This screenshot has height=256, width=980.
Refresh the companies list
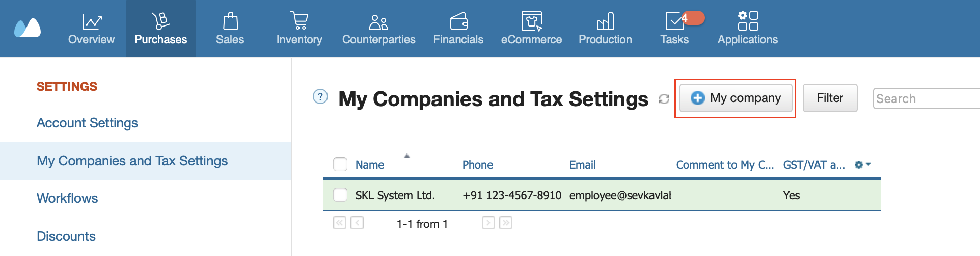click(x=664, y=98)
